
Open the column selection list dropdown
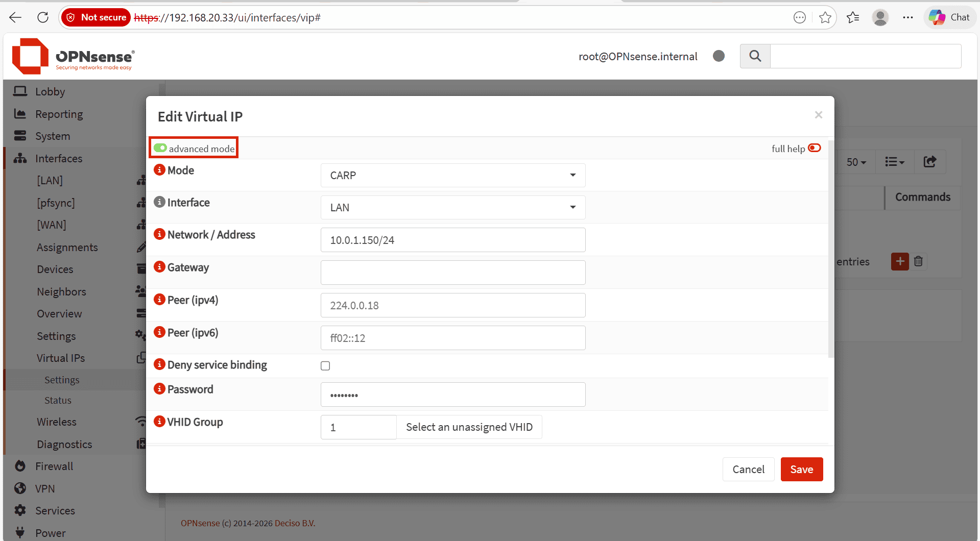click(894, 162)
